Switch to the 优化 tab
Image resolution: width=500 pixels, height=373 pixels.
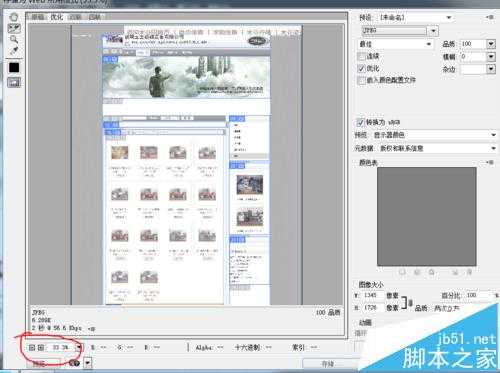(x=57, y=17)
